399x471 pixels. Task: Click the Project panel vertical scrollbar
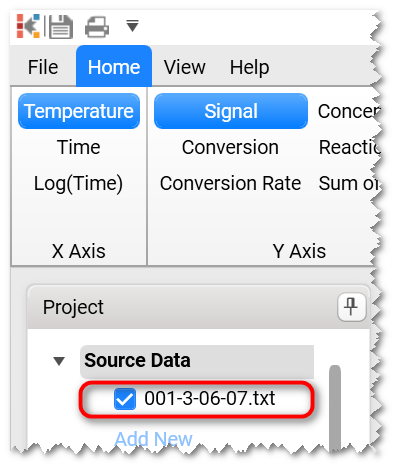point(335,407)
